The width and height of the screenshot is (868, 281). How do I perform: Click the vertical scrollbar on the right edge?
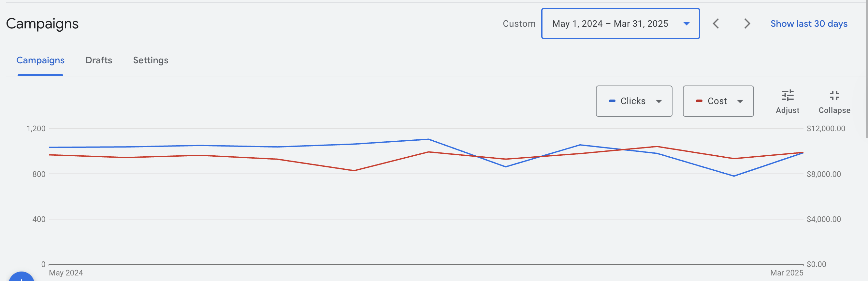click(x=866, y=68)
